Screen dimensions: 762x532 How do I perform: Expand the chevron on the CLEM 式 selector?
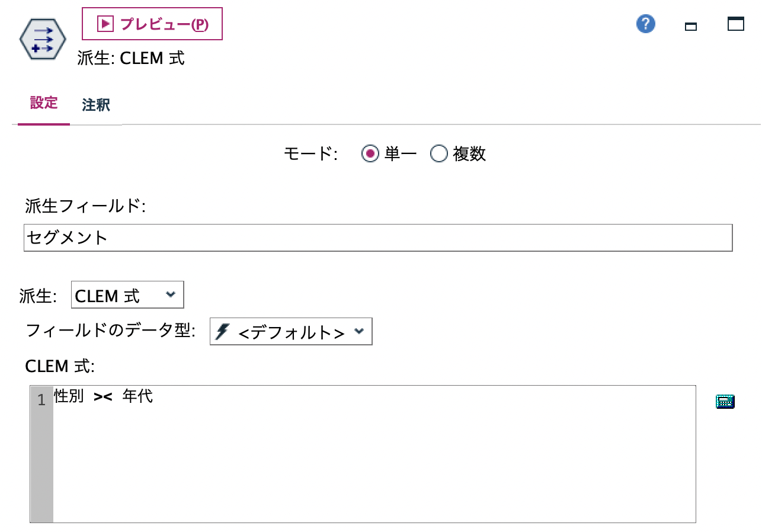tap(171, 294)
